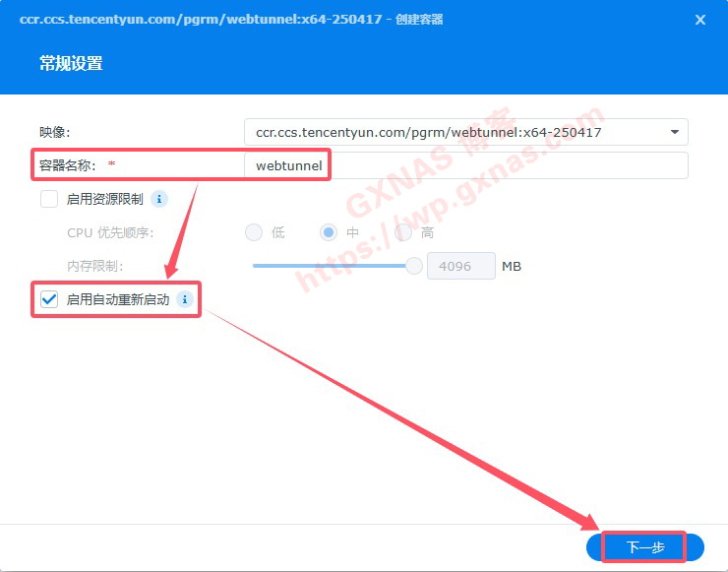Close the 创建容器 dialog
This screenshot has height=572, width=728.
click(700, 20)
